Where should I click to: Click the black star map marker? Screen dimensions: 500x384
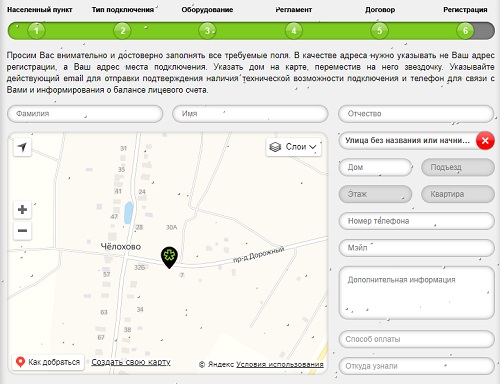pyautogui.click(x=169, y=258)
